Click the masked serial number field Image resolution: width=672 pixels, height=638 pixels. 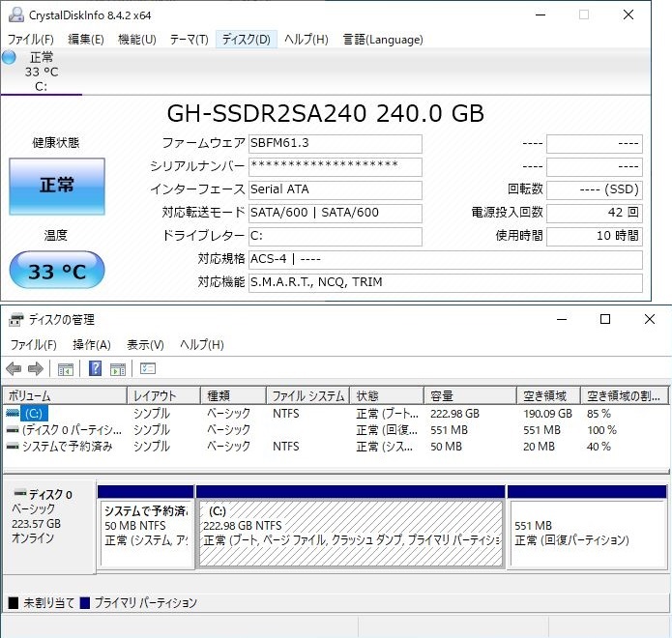tap(336, 166)
